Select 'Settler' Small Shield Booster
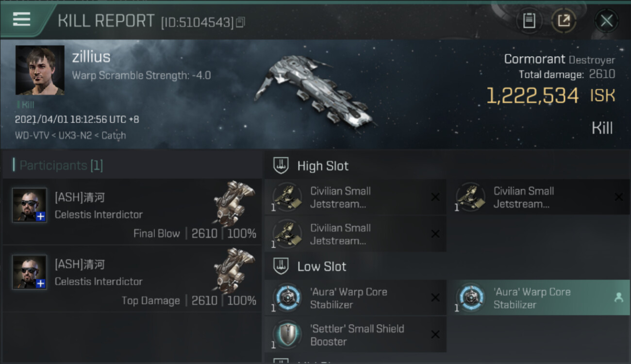Viewport: 631px width, 364px height. tap(355, 335)
